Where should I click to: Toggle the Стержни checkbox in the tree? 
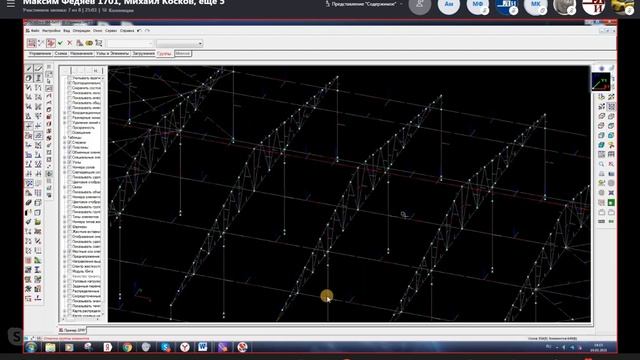click(x=69, y=142)
